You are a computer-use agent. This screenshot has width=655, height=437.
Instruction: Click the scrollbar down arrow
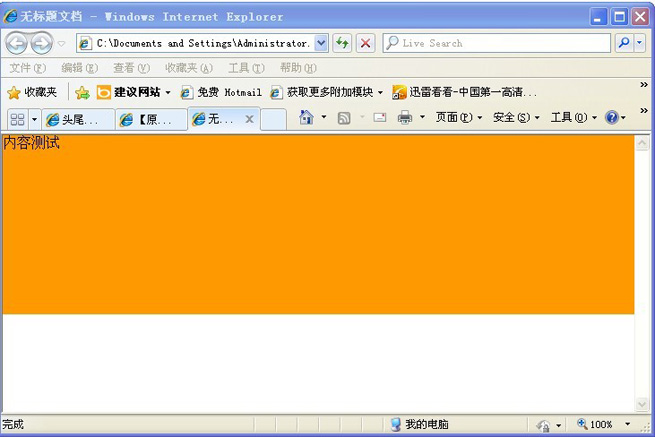tap(642, 404)
